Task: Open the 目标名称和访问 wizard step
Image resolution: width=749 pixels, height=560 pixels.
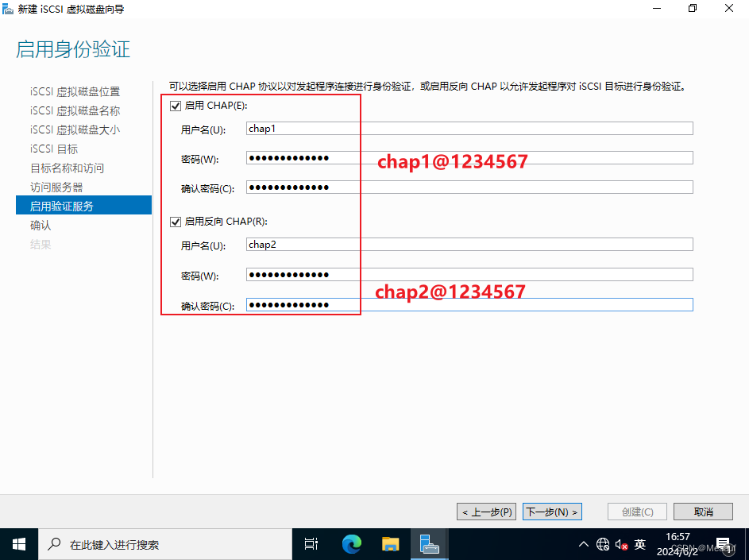Action: click(x=67, y=168)
